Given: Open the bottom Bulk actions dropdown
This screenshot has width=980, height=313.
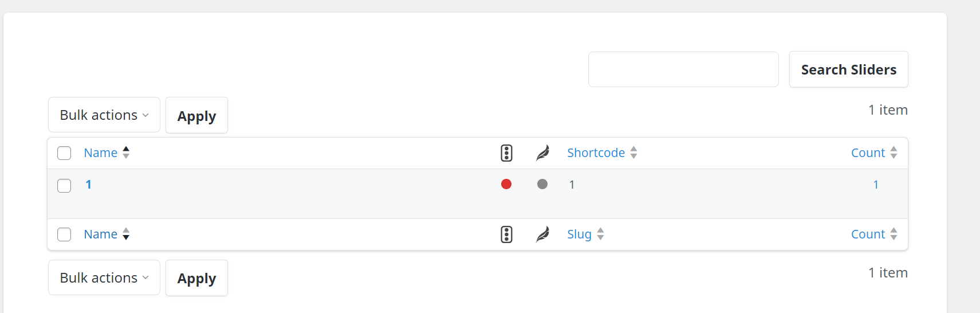Looking at the screenshot, I should [104, 278].
